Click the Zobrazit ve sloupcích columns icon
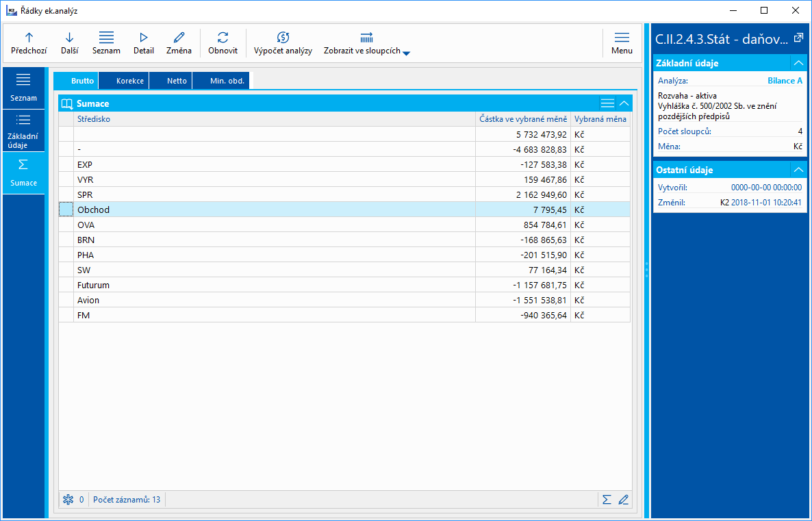 (366, 37)
